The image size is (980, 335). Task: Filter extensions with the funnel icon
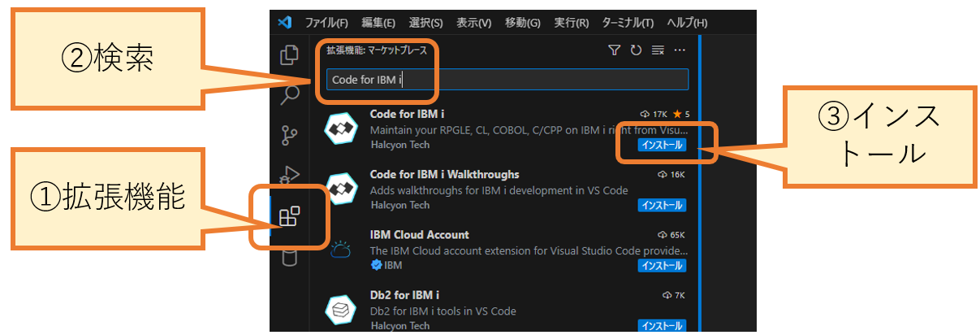pos(615,50)
